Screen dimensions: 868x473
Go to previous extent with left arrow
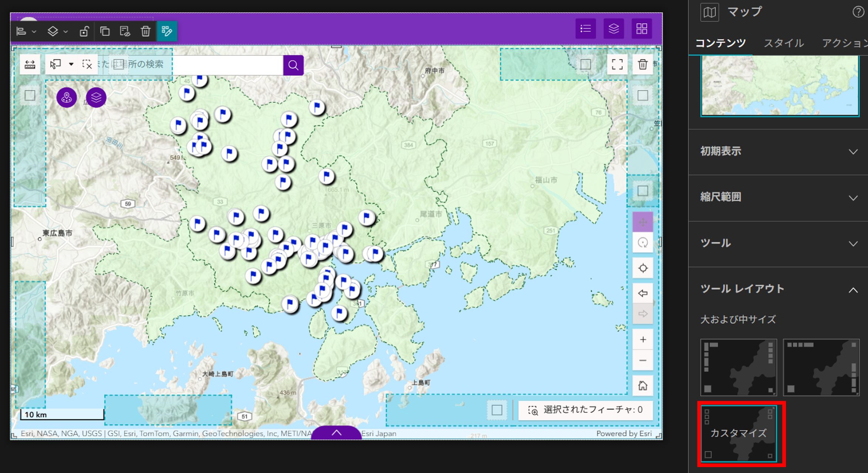(x=643, y=293)
